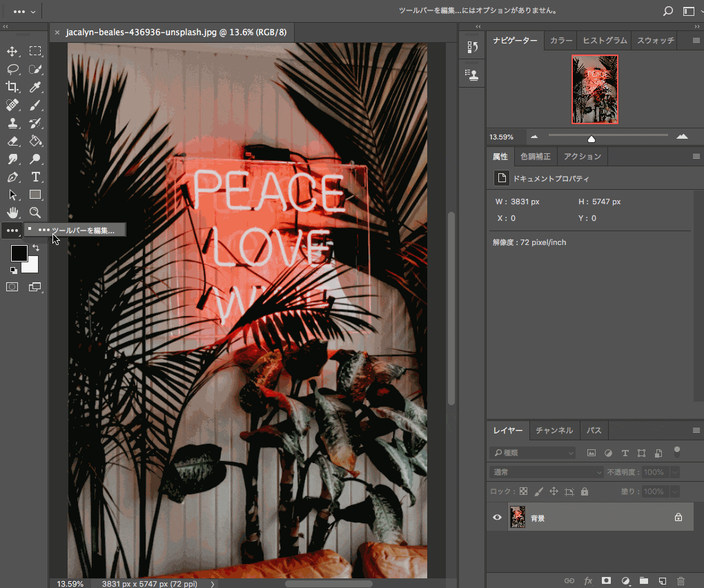The width and height of the screenshot is (704, 588).
Task: Open the search magnifier in the top bar
Action: (x=668, y=11)
